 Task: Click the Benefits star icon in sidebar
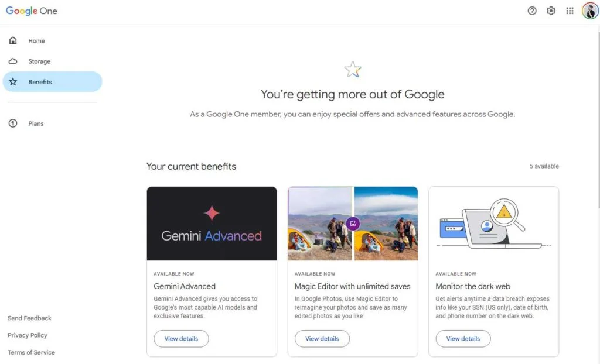[13, 81]
